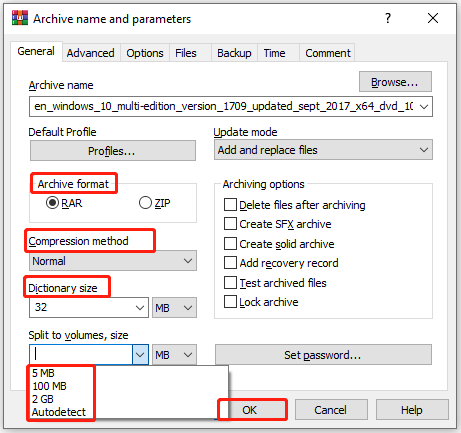Open the Profiles... button
Image resolution: width=461 pixels, height=433 pixels.
click(113, 151)
